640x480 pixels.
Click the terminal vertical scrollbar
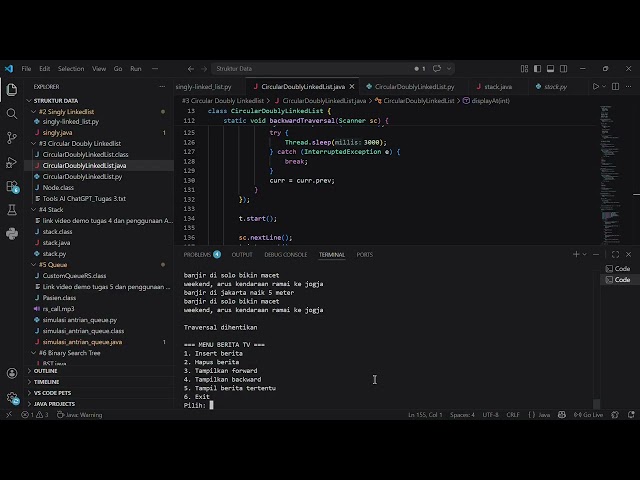597,403
